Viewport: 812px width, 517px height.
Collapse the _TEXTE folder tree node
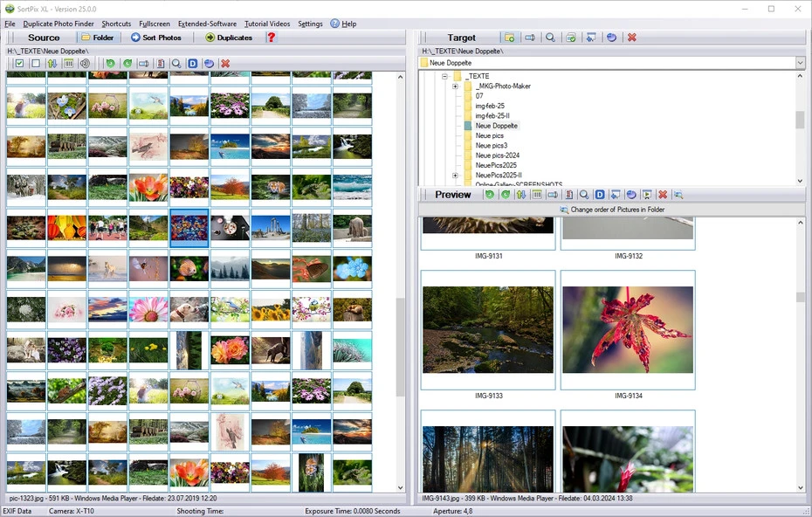click(x=445, y=75)
